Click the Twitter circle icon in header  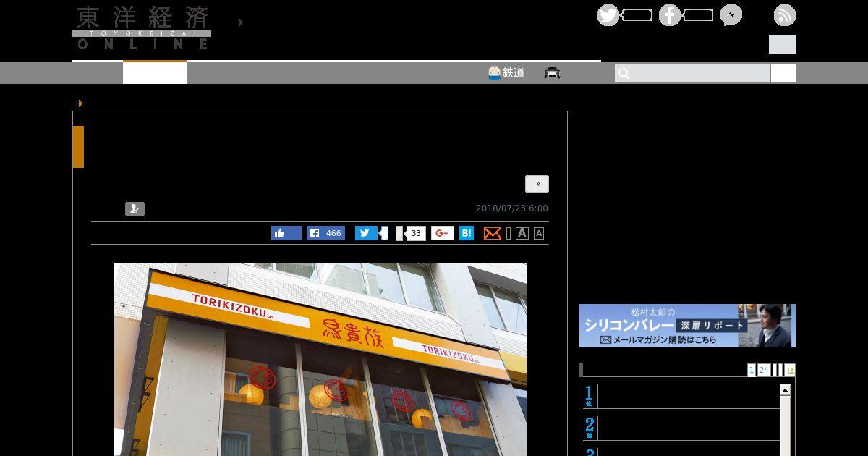(608, 15)
